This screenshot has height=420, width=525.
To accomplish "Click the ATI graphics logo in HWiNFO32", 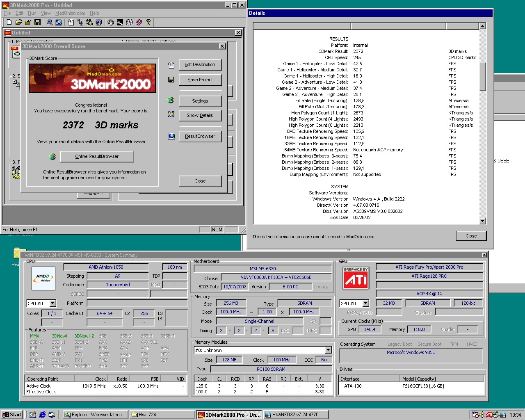I will tap(356, 278).
